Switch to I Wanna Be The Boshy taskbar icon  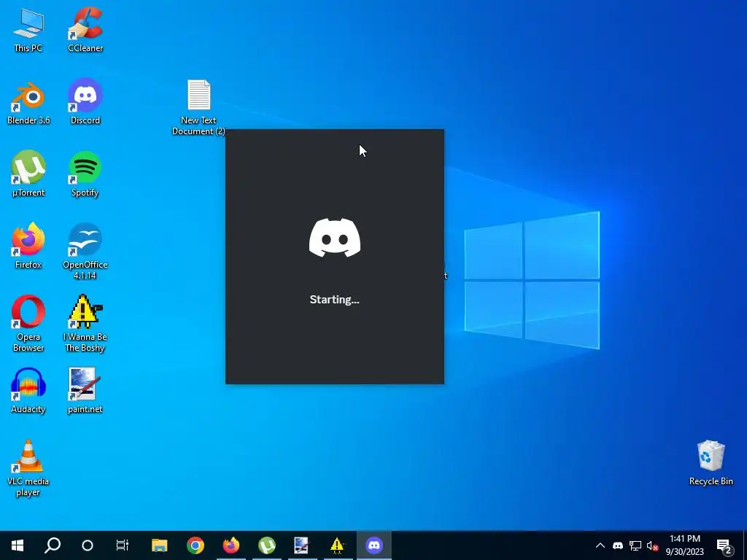(337, 545)
